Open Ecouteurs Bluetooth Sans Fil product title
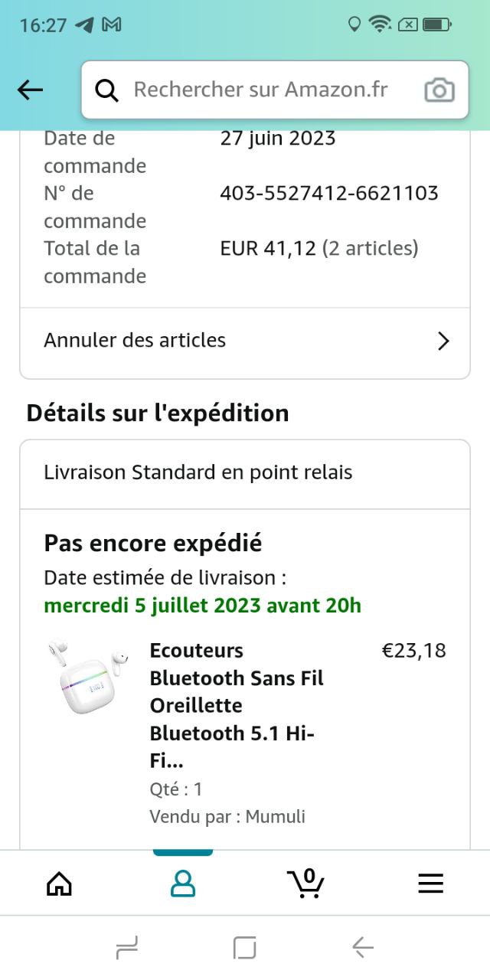 (237, 705)
